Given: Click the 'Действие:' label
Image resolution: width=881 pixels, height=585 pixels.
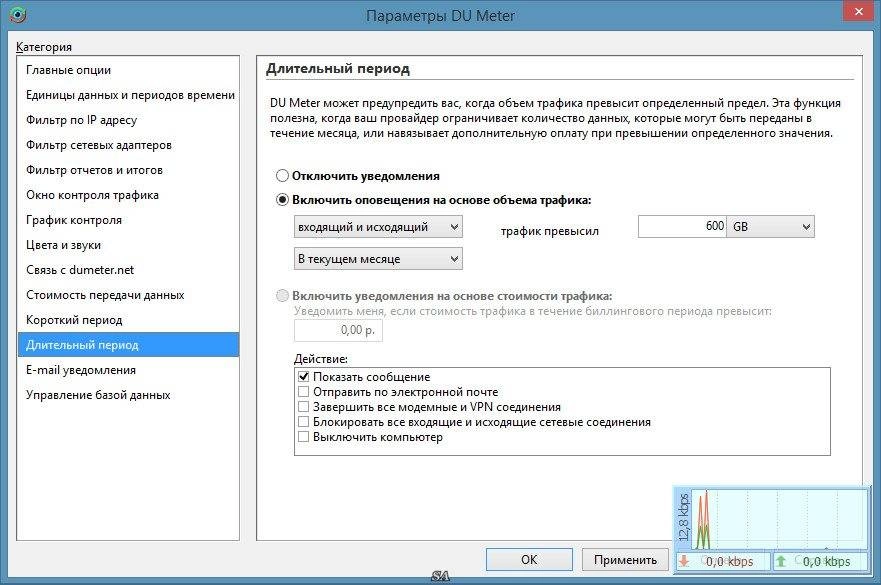Looking at the screenshot, I should tap(321, 359).
